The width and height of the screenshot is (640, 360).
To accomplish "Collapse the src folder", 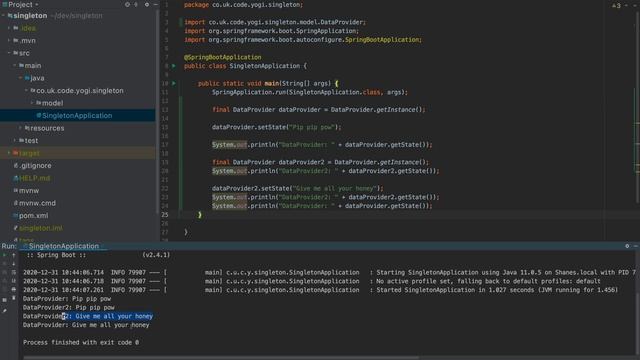I will click(9, 53).
